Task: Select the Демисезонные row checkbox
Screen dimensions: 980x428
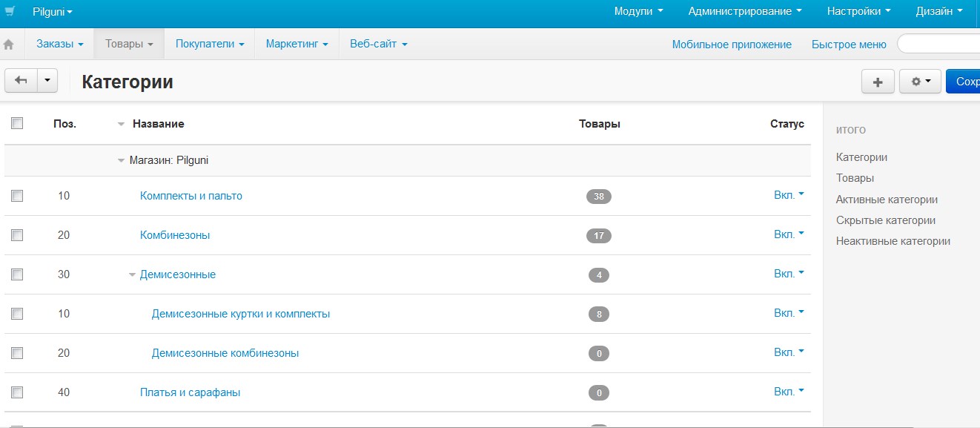Action: [x=17, y=274]
